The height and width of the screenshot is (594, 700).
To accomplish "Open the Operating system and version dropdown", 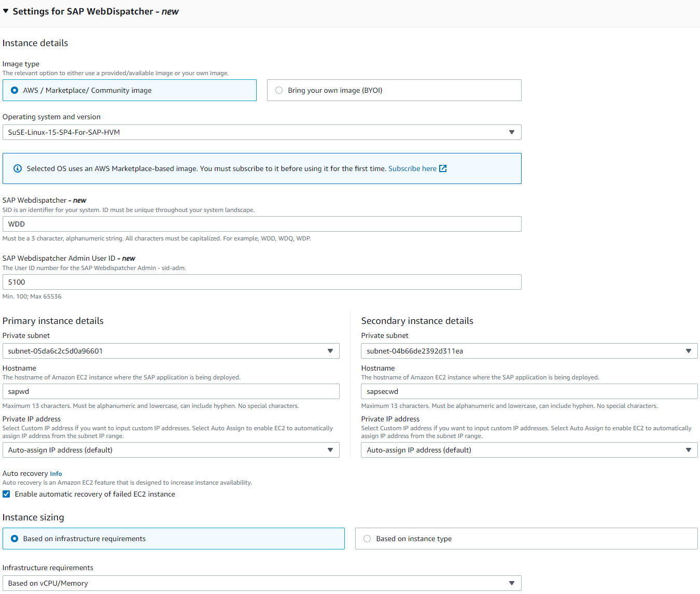I will [x=262, y=132].
